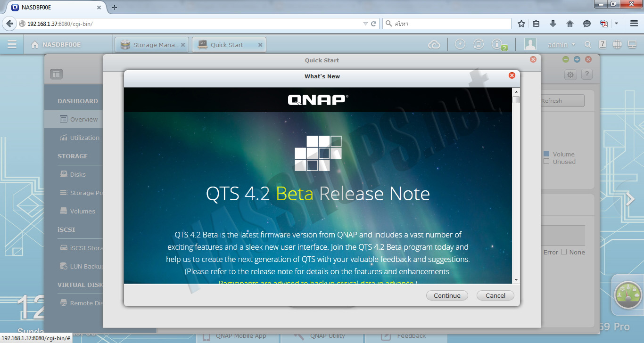Click release note scrollbar down arrow
The width and height of the screenshot is (644, 343).
[x=516, y=280]
